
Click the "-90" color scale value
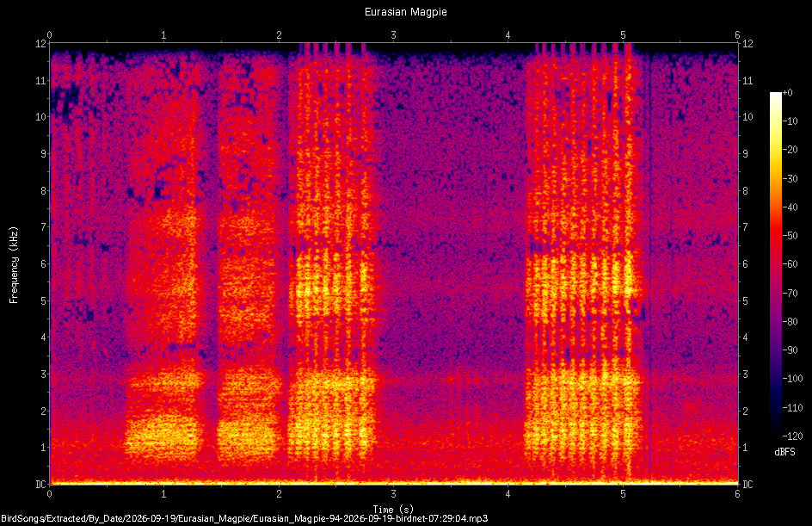coord(790,350)
